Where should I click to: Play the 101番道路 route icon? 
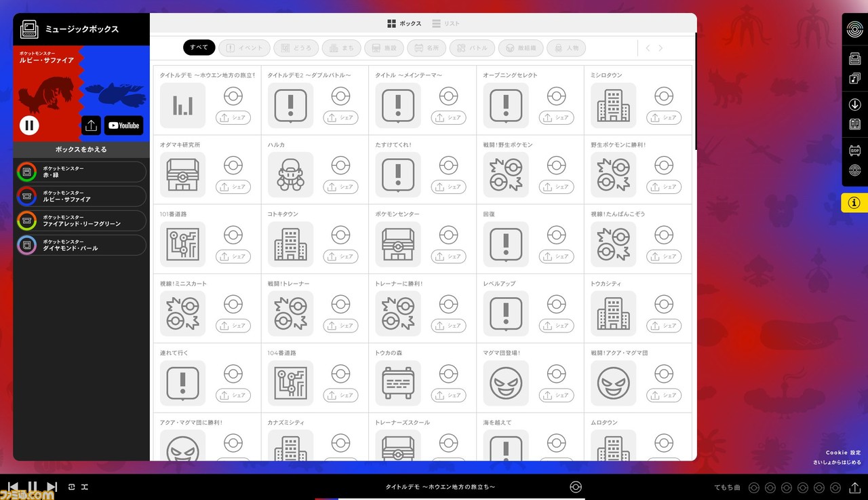(x=182, y=244)
